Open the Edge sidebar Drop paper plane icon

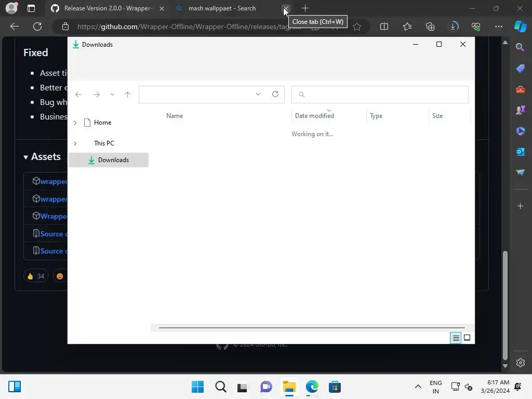tap(520, 172)
